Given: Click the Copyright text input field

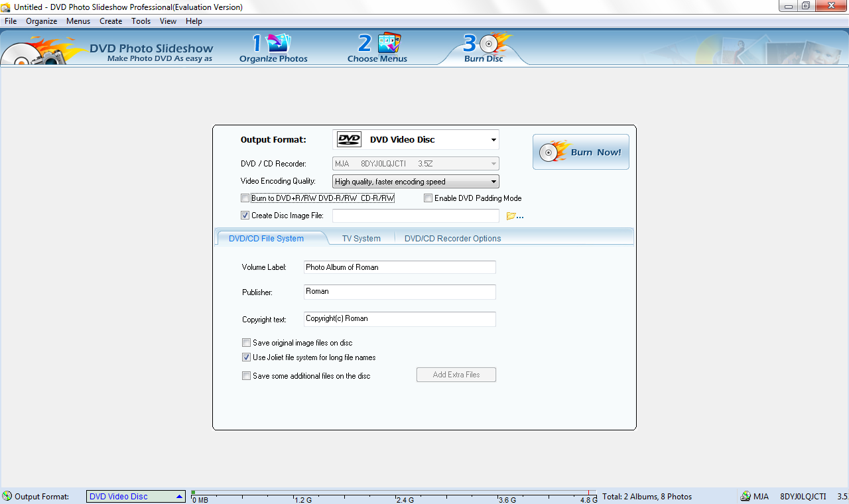Looking at the screenshot, I should click(400, 319).
